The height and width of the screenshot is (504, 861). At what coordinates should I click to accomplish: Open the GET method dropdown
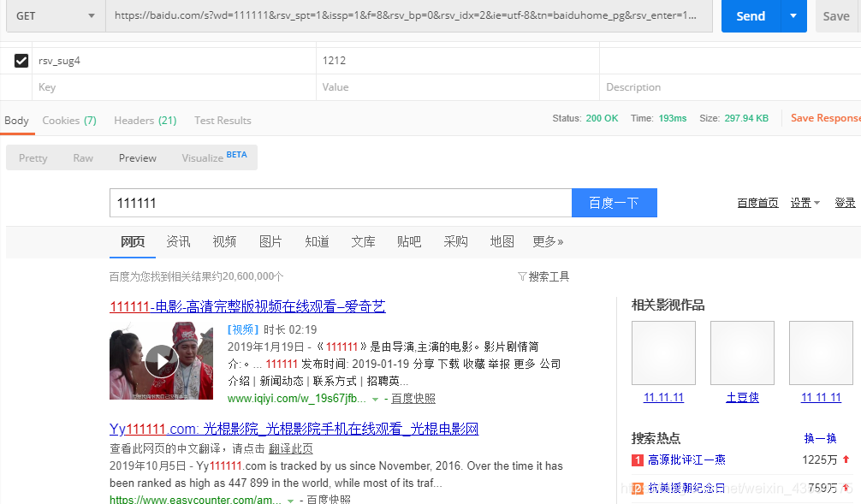click(56, 16)
